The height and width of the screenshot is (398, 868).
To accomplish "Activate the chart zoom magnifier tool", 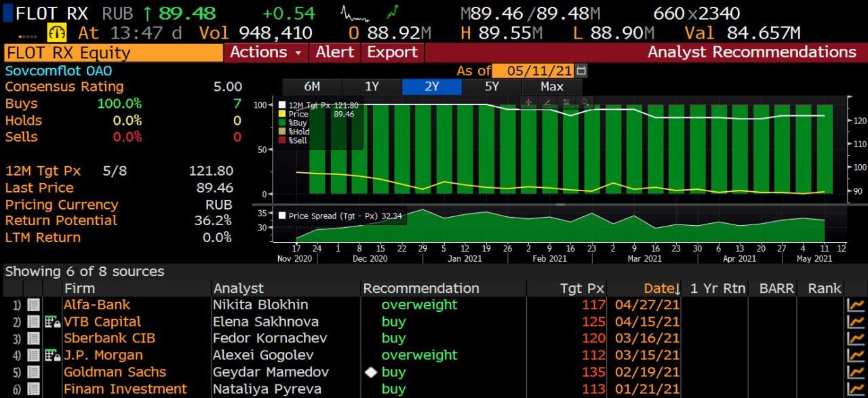I will coord(584,102).
